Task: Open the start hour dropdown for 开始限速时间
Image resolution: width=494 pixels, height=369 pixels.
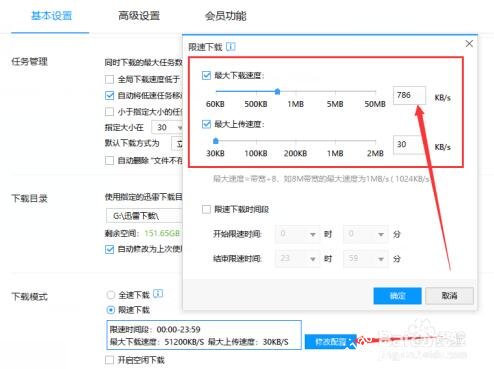Action: pyautogui.click(x=298, y=234)
